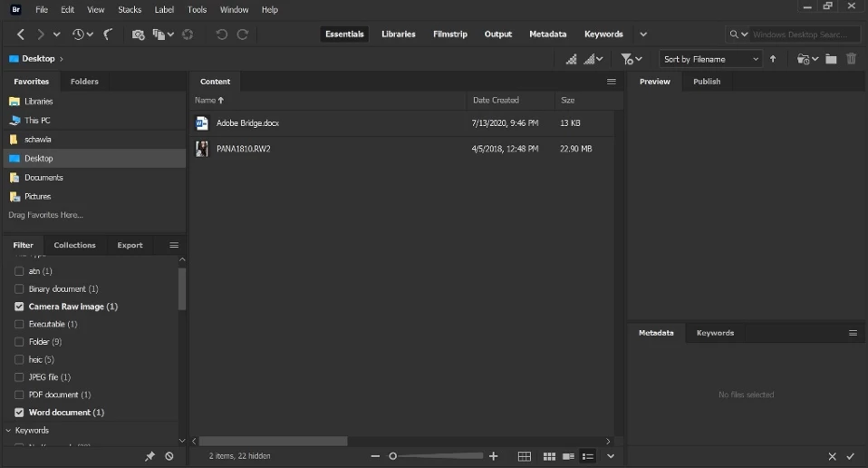The height and width of the screenshot is (468, 868).
Task: Rotate 90 degrees clockwise
Action: tap(243, 34)
